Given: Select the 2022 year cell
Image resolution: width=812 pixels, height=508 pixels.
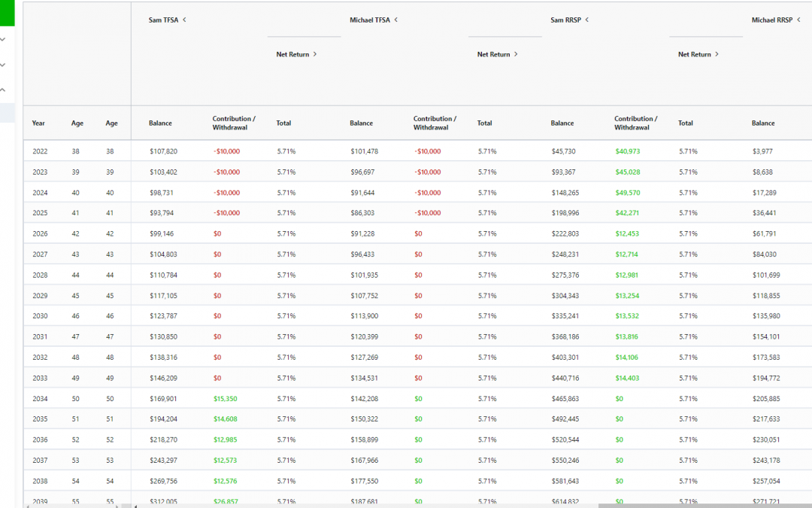Looking at the screenshot, I should (40, 151).
